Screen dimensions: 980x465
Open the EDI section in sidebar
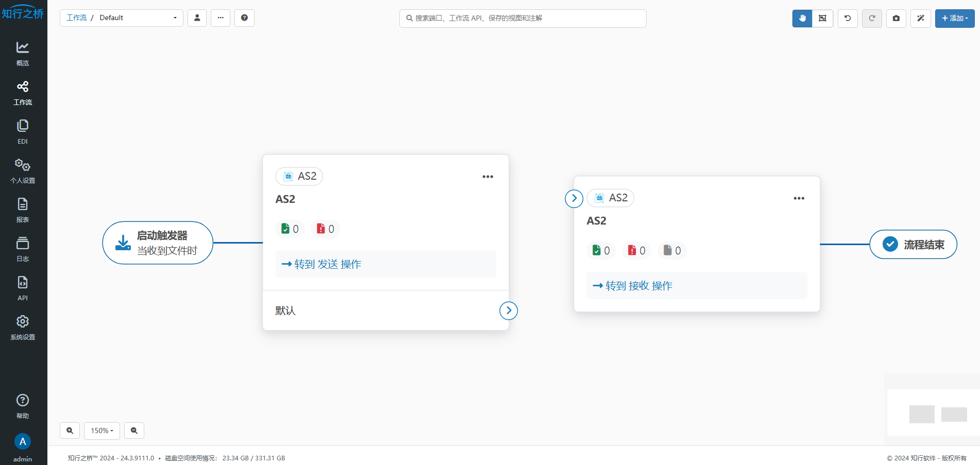coord(23,131)
